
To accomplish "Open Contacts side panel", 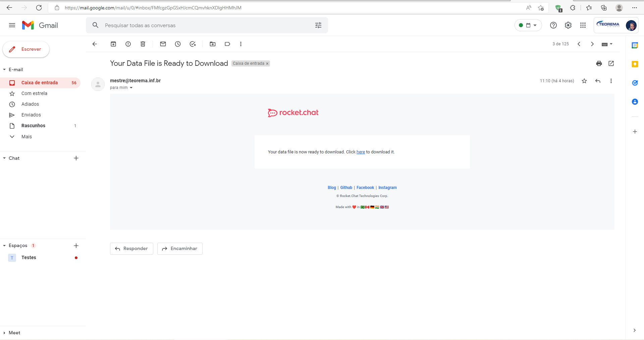I will pyautogui.click(x=635, y=102).
